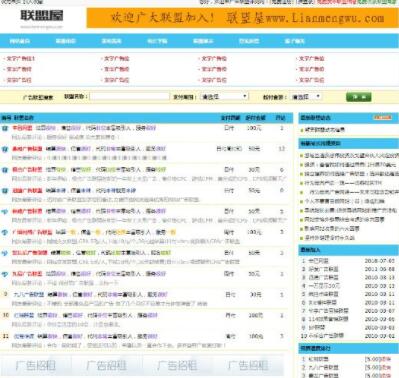Click the 起付金额 column header in list
Viewport: 399px width, 378px height.
256,118
